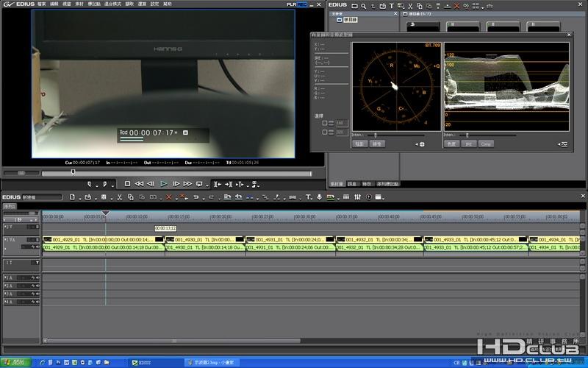588x368 pixels.
Task: Expand track 2 V disclosure triangle
Action: (x=5, y=227)
